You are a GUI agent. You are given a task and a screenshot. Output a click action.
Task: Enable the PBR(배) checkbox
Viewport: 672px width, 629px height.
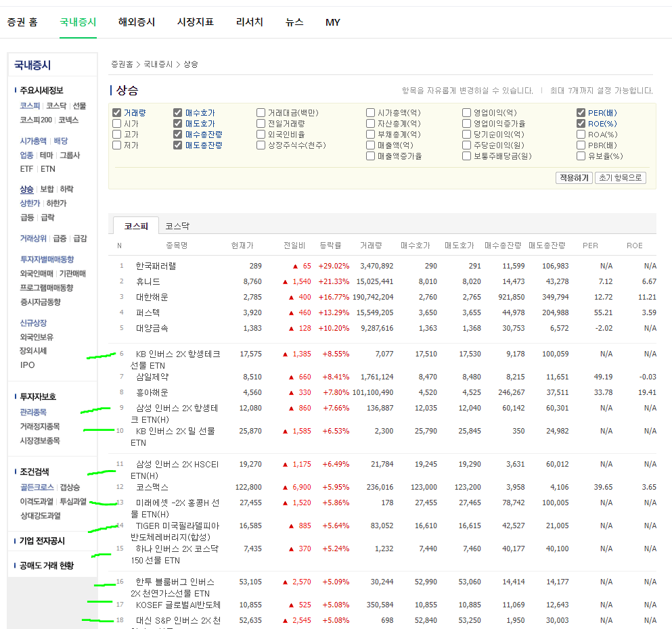(581, 145)
